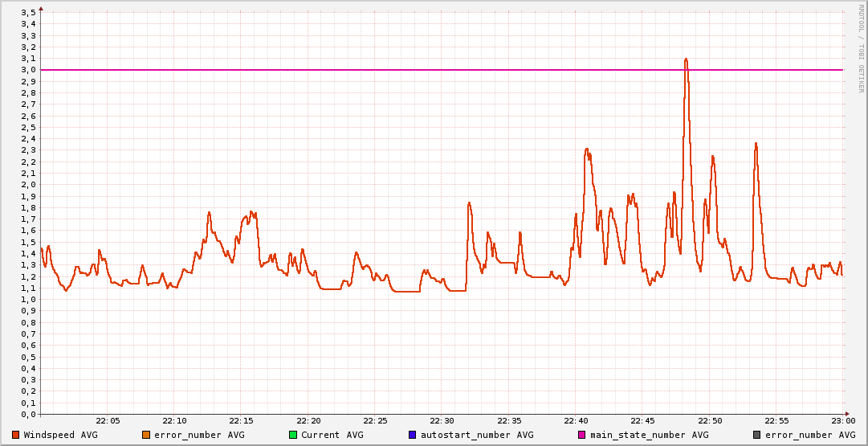This screenshot has width=868, height=446.
Task: Click the 22:50 time axis label
Action: (710, 421)
